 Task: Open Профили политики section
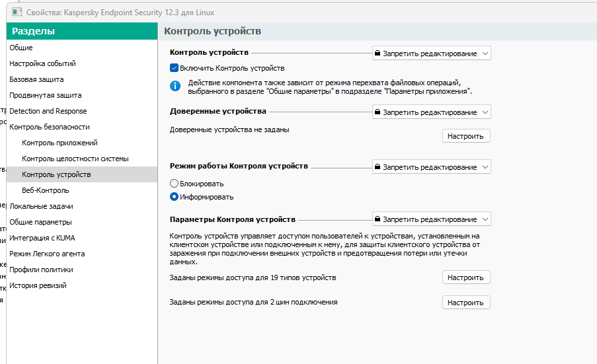coord(82,270)
